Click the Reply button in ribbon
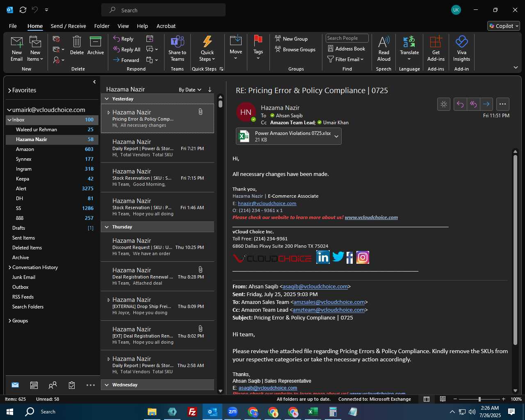 pyautogui.click(x=123, y=39)
